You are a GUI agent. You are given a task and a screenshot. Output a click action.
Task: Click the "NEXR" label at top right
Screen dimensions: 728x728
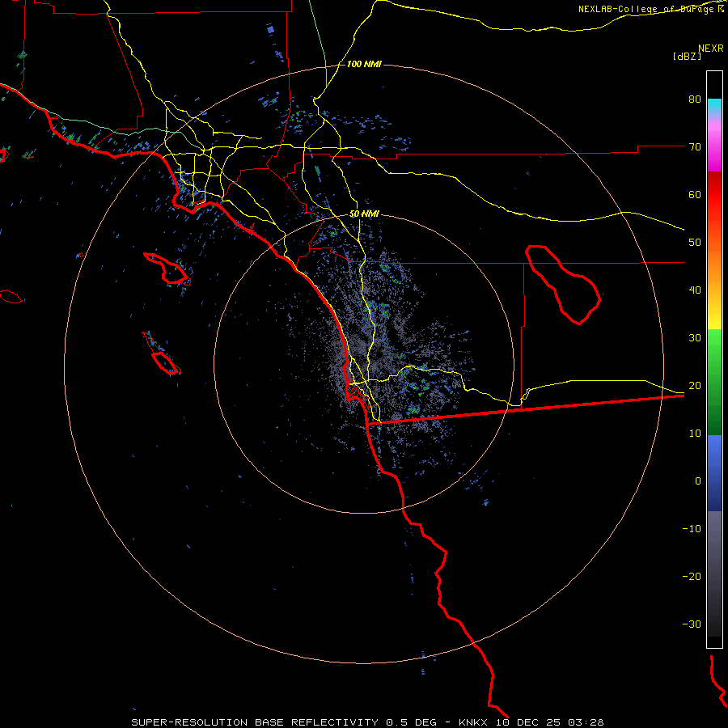711,49
